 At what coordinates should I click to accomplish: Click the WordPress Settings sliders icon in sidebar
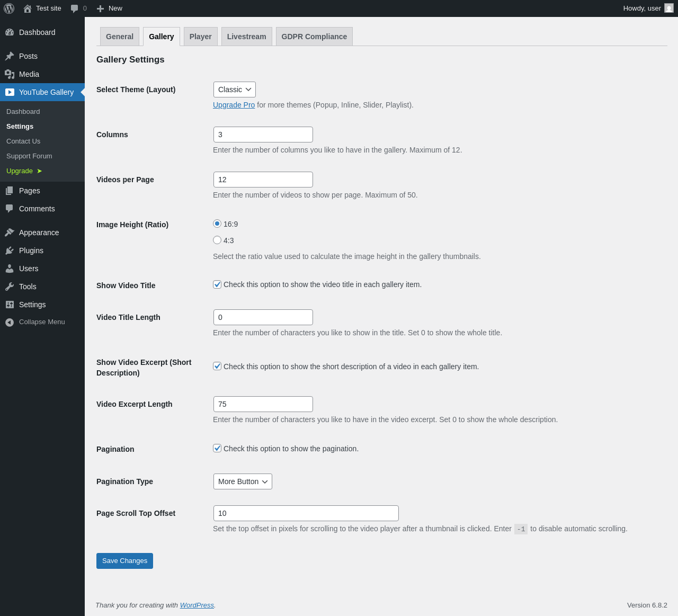click(10, 305)
